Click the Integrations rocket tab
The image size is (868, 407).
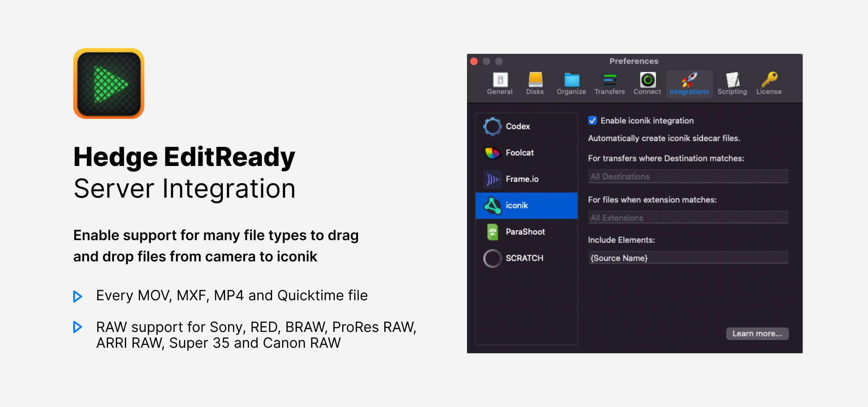pyautogui.click(x=689, y=84)
